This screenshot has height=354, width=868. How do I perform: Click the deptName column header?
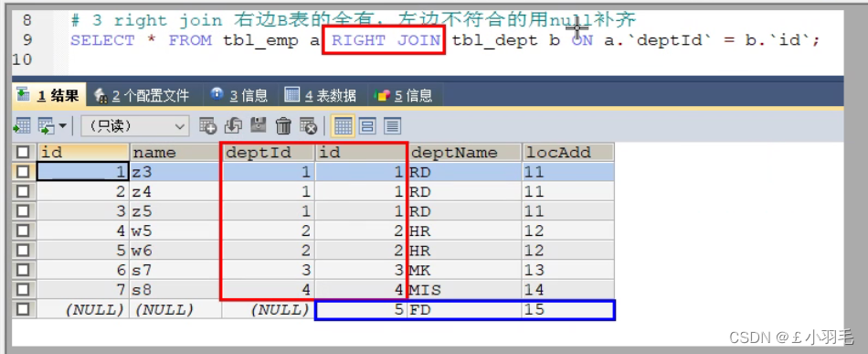[x=464, y=153]
